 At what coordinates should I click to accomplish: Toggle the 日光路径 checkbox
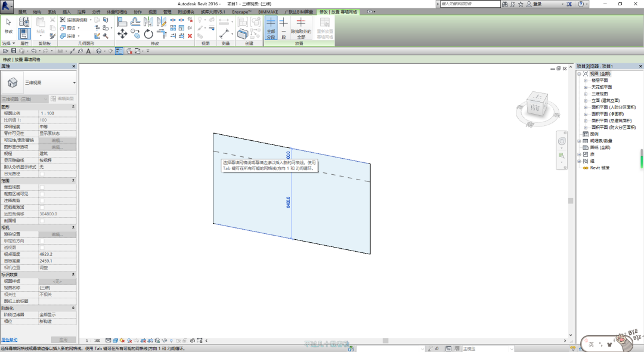pyautogui.click(x=42, y=174)
